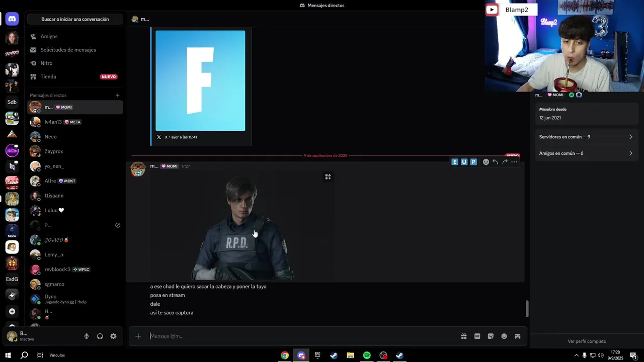Mute microphone in user panel
Image resolution: width=644 pixels, height=362 pixels.
[x=87, y=336]
